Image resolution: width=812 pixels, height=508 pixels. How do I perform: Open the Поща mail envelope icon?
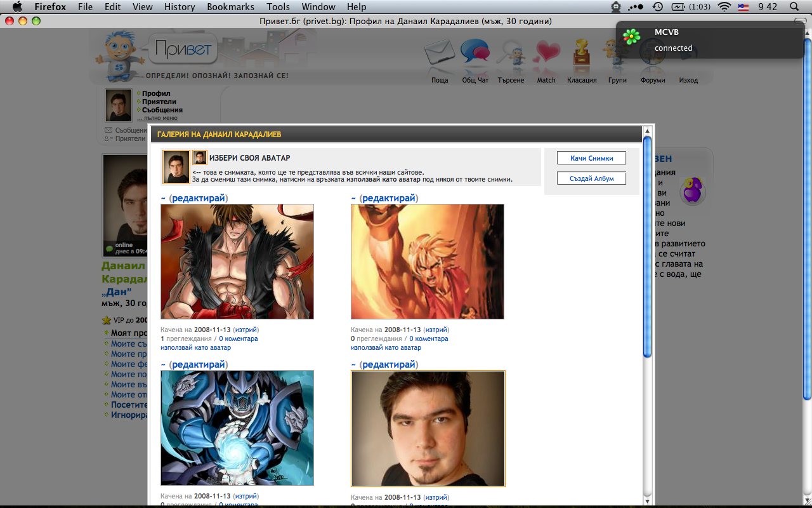click(x=440, y=52)
